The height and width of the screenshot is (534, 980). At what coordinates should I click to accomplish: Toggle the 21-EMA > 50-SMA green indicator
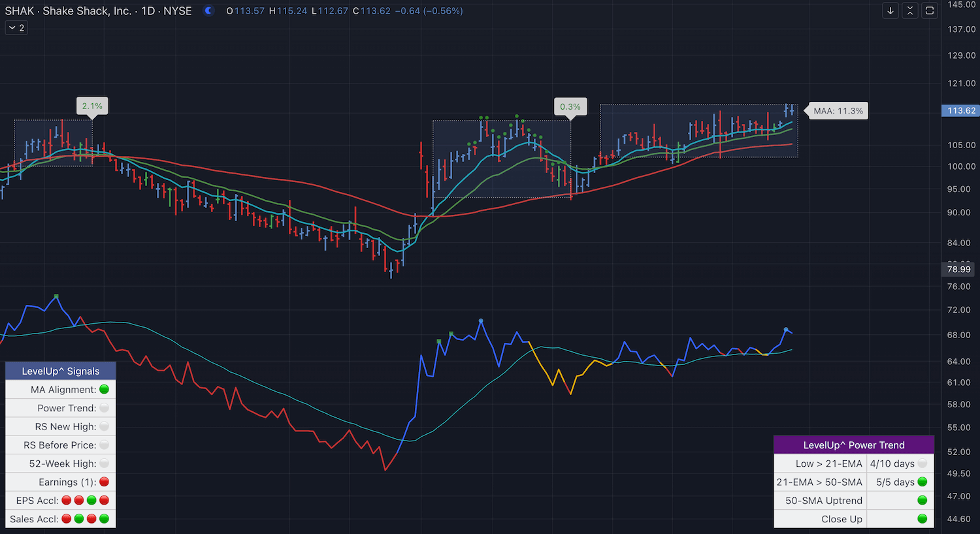pos(922,482)
